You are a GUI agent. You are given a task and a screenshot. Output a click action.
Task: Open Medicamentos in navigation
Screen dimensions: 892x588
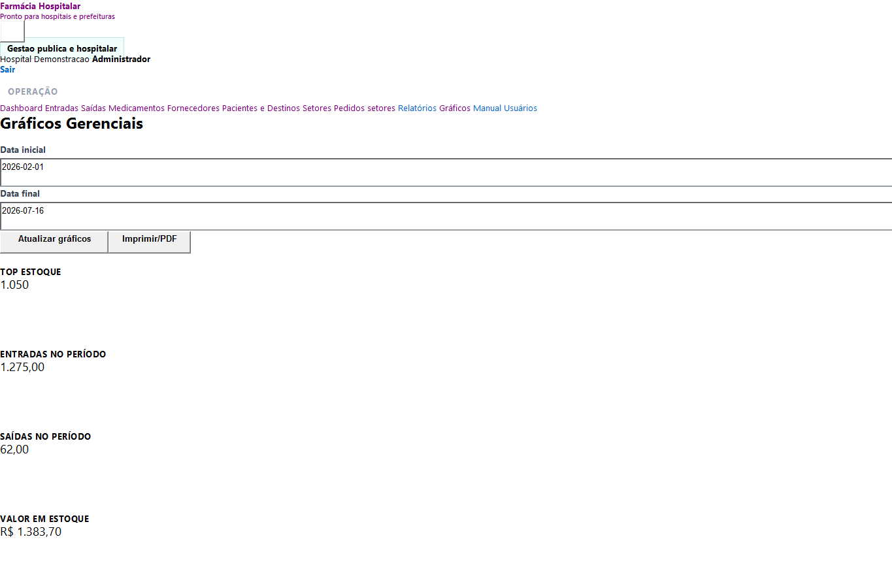click(x=137, y=108)
